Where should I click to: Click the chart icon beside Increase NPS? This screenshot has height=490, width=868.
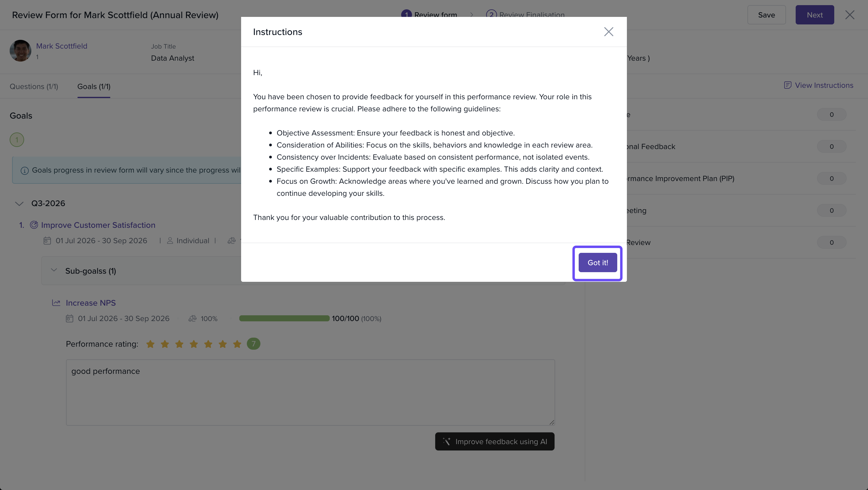(56, 303)
